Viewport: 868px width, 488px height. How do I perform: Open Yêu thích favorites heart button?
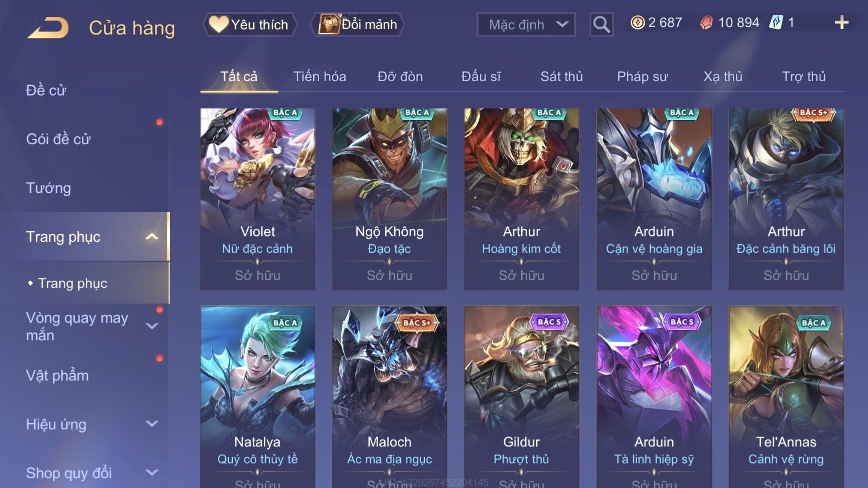(x=250, y=24)
